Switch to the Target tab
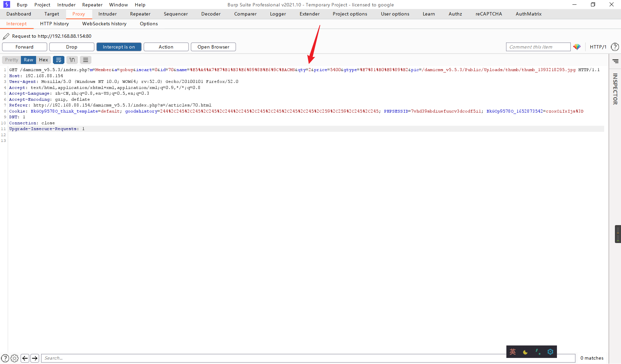Image resolution: width=621 pixels, height=364 pixels. [52, 14]
